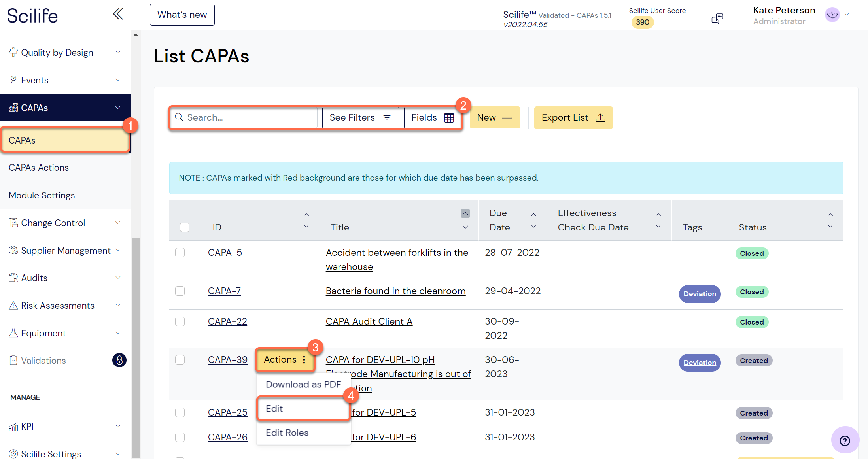Viewport: 868px width, 459px height.
Task: Open the CAPA Audit Client A link
Action: (369, 321)
